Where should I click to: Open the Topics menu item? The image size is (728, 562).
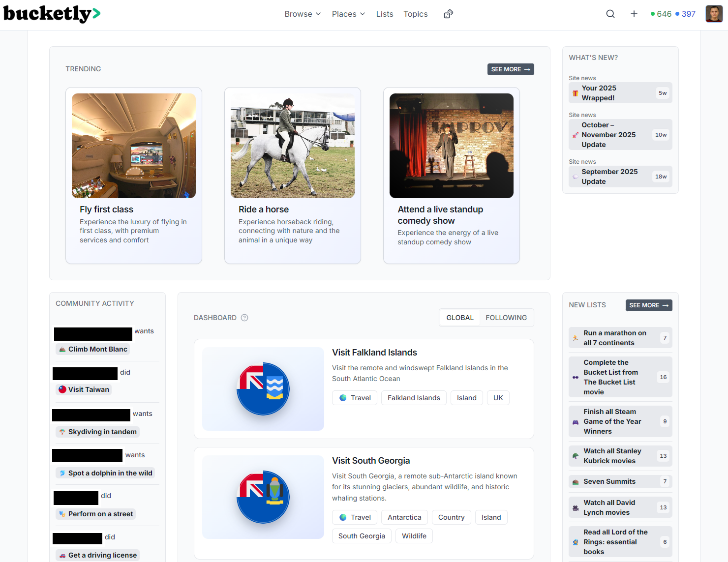click(x=416, y=14)
